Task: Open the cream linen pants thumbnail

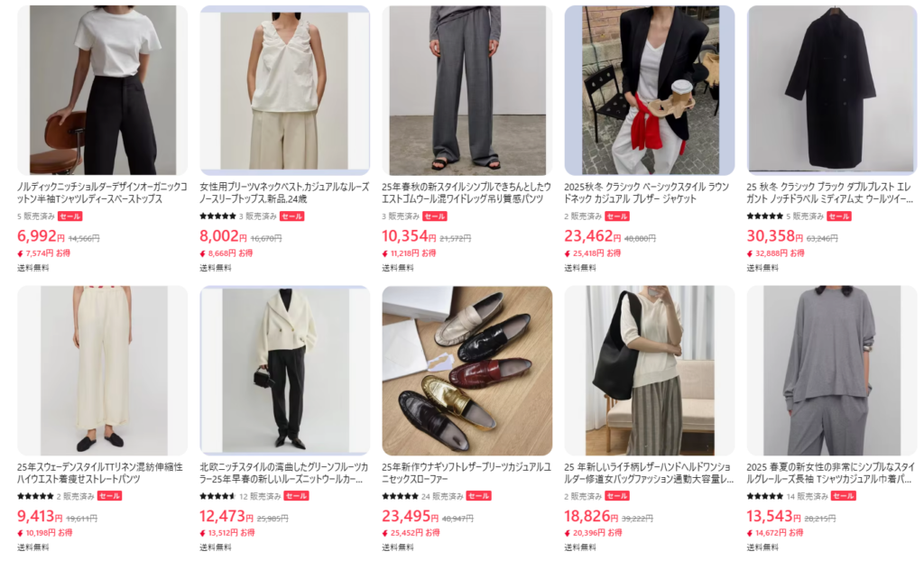Action: coord(103,371)
